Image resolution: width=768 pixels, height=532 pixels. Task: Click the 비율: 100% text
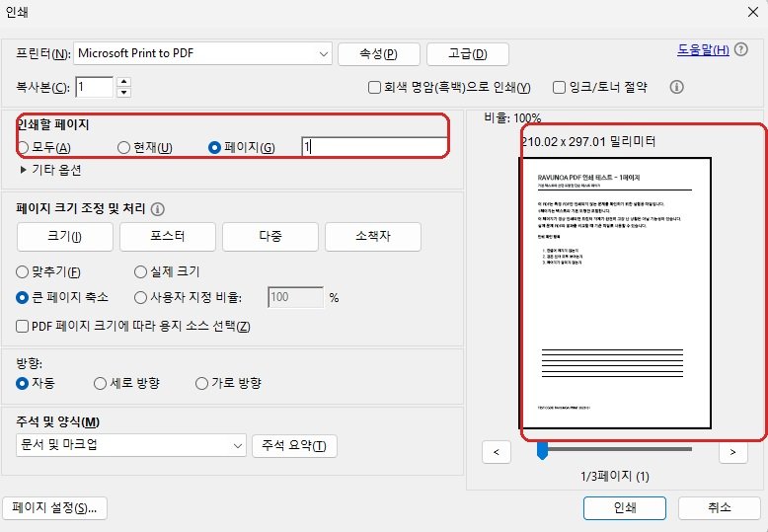[x=512, y=117]
